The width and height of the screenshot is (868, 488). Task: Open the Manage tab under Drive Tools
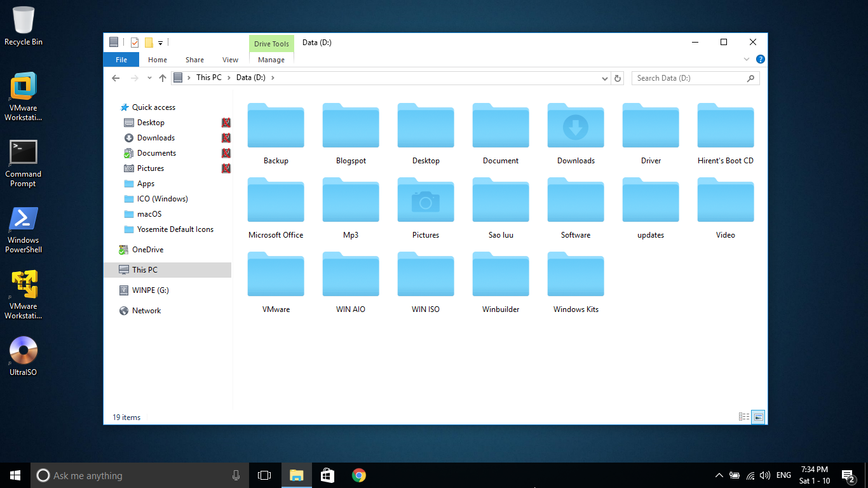point(271,59)
